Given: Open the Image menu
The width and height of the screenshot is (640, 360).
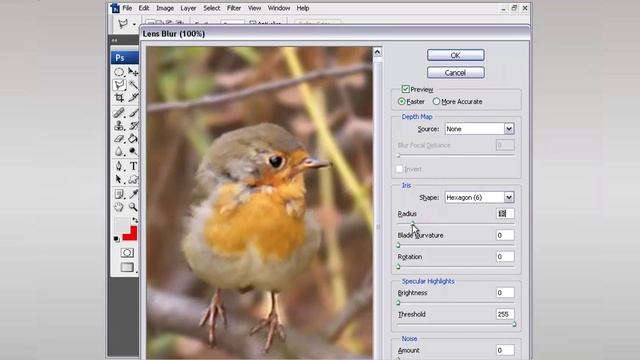Looking at the screenshot, I should (x=165, y=8).
